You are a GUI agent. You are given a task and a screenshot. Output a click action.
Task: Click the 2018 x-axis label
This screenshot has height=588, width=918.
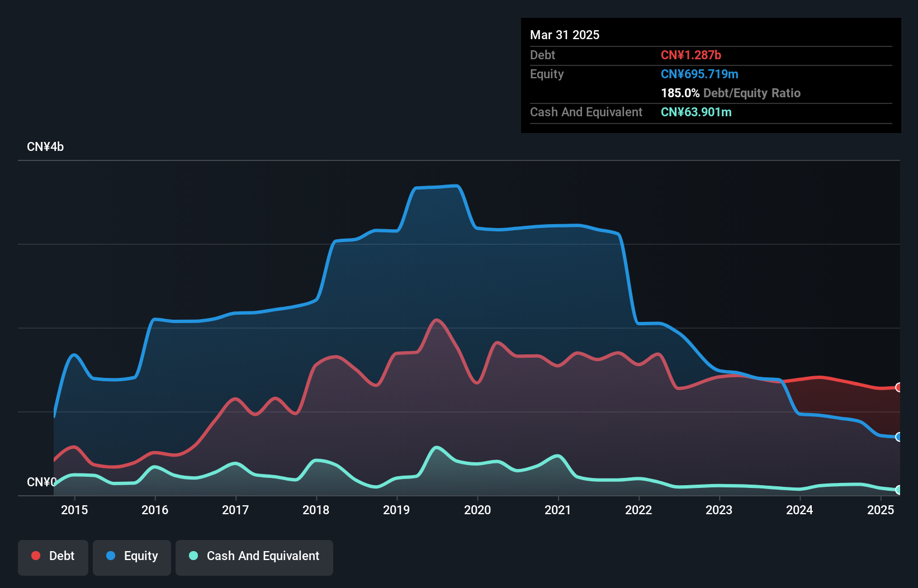[x=316, y=510]
